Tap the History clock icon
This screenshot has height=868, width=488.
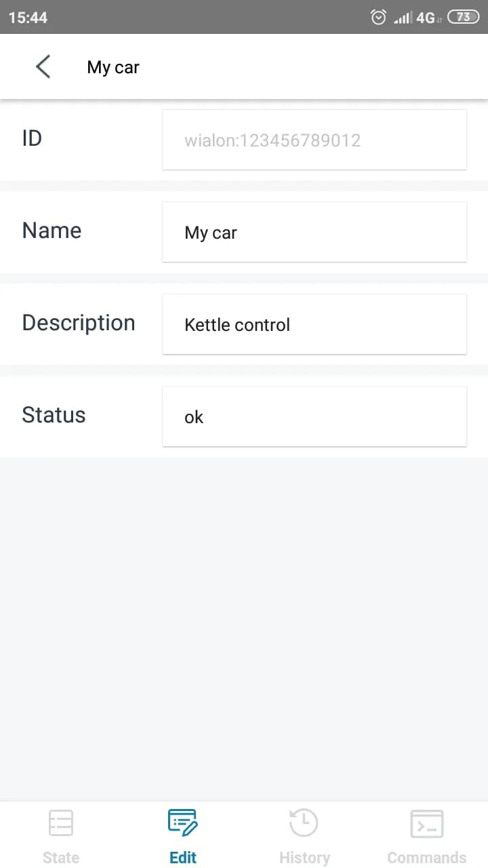click(304, 823)
